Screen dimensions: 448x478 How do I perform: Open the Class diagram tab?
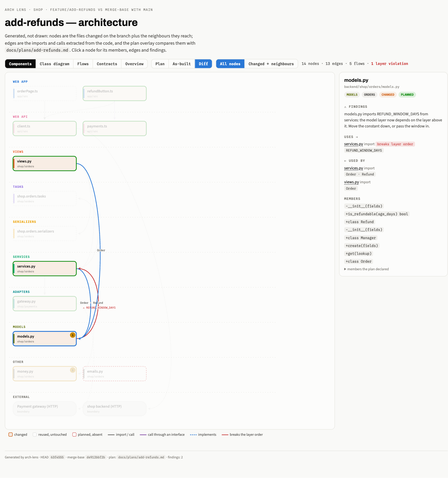pos(55,64)
